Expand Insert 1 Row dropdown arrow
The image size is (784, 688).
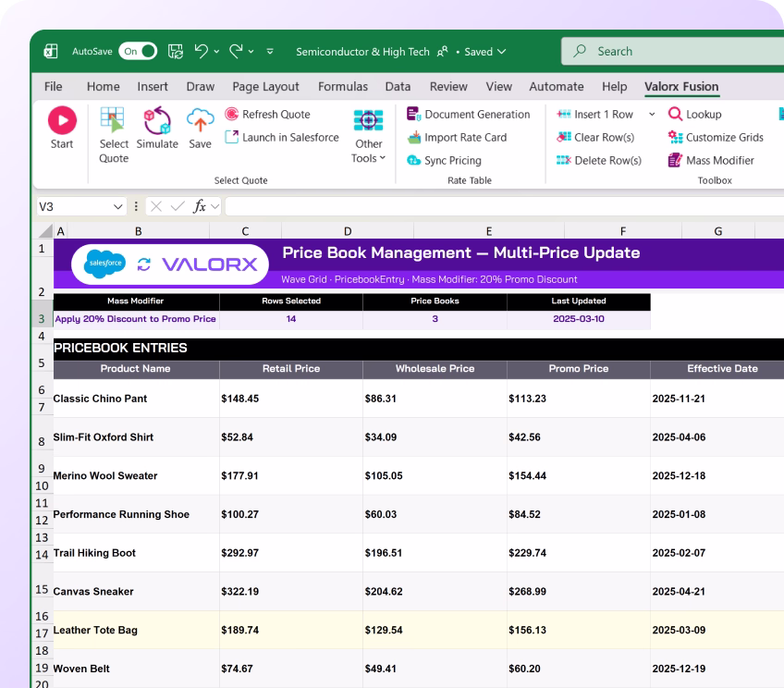(x=652, y=115)
